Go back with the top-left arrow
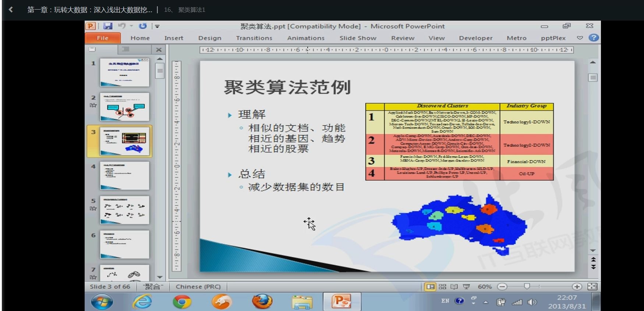The width and height of the screenshot is (644, 311). [11, 10]
